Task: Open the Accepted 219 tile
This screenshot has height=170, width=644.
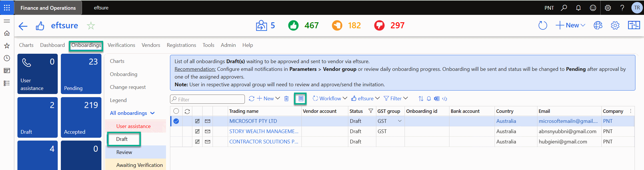Action: pos(81,117)
